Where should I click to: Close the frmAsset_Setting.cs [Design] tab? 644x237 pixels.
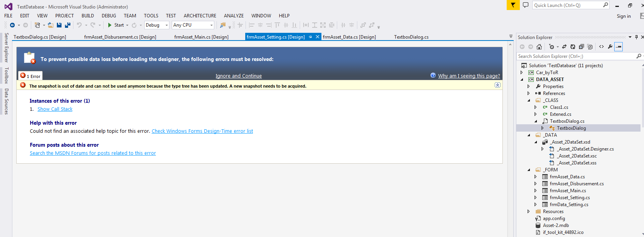(318, 37)
